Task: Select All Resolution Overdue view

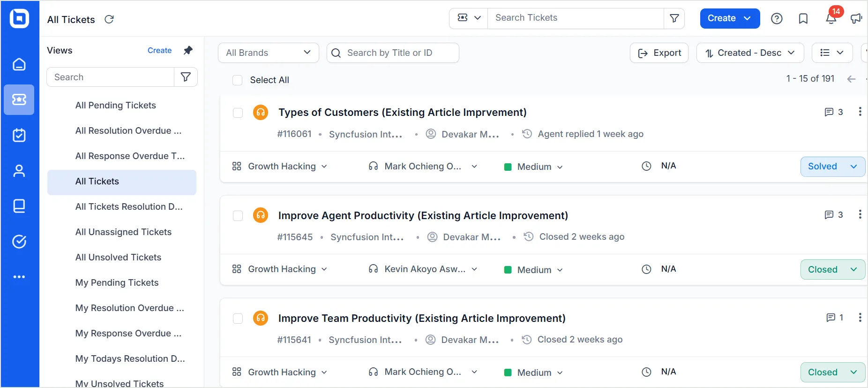Action: pos(128,130)
